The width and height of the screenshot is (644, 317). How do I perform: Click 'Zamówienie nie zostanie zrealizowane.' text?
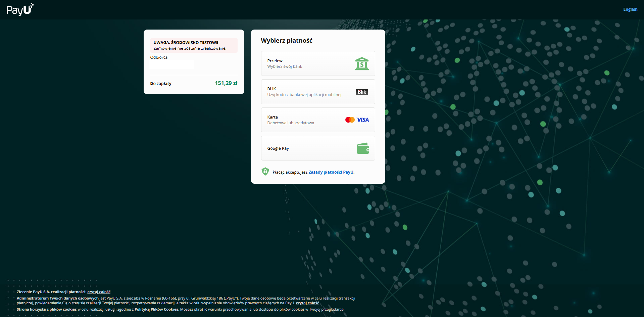click(190, 48)
